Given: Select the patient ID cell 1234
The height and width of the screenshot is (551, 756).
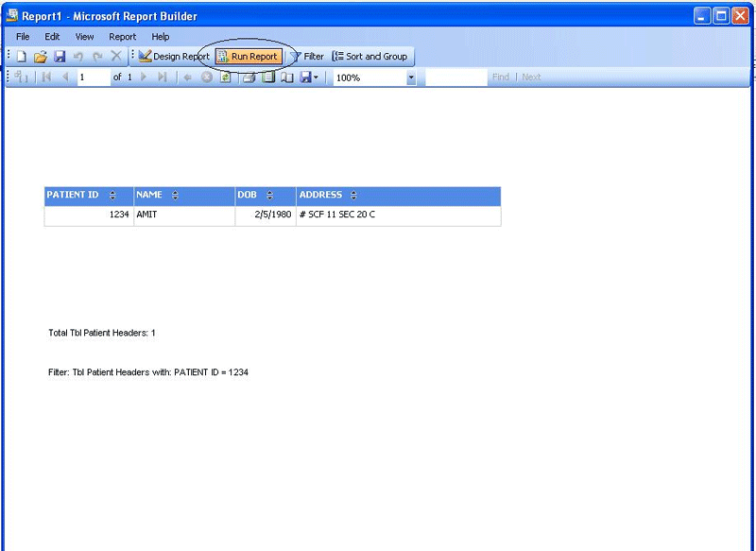Looking at the screenshot, I should 89,215.
